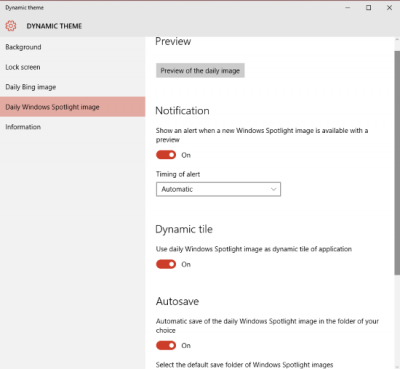Click 'Use daily Windows Spotlight image' description
The height and width of the screenshot is (369, 400).
tap(254, 249)
